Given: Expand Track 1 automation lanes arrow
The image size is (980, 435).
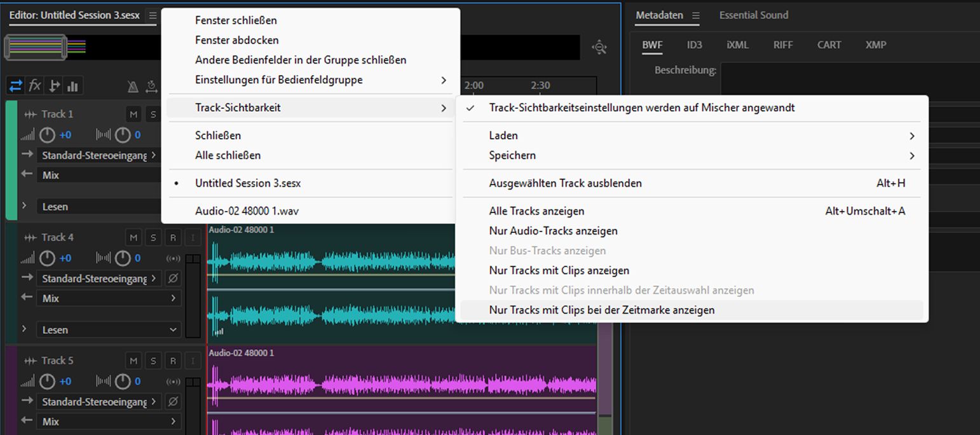Looking at the screenshot, I should [x=24, y=205].
